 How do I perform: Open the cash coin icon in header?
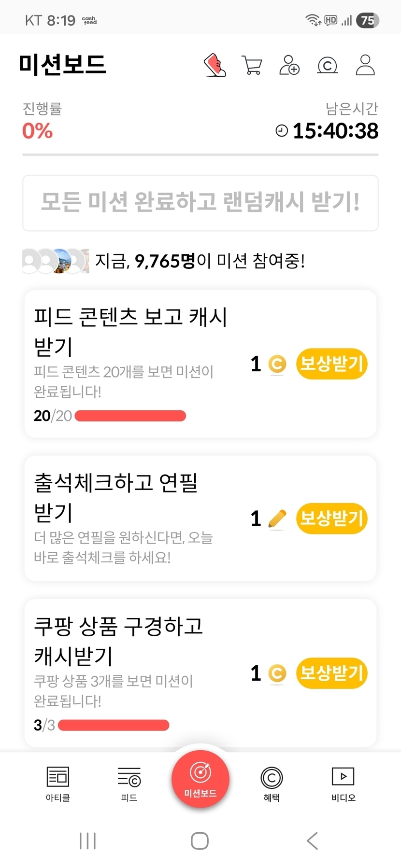(x=327, y=65)
